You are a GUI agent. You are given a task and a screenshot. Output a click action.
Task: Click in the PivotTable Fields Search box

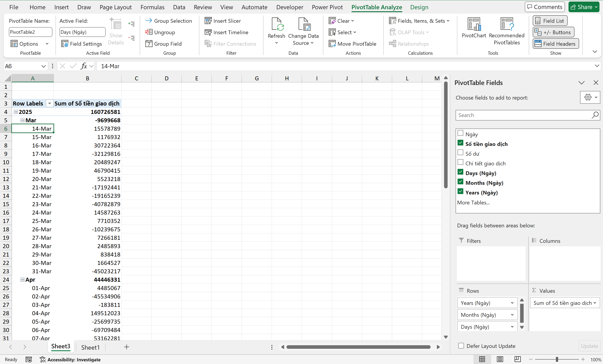click(524, 115)
